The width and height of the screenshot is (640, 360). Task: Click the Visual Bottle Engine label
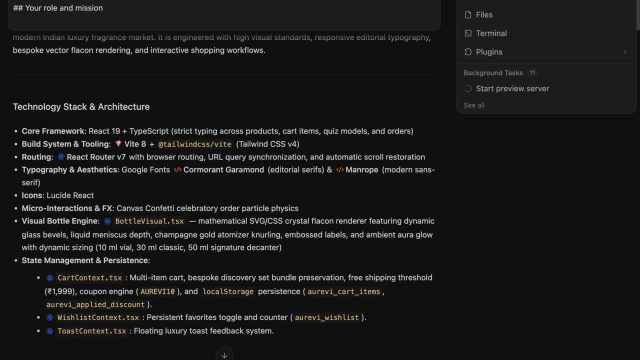(60, 221)
